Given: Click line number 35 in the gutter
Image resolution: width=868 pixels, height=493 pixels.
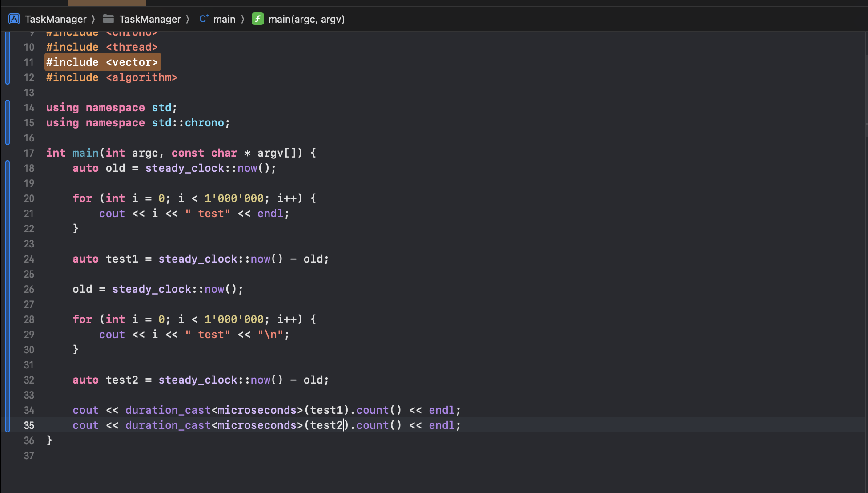Looking at the screenshot, I should (29, 425).
